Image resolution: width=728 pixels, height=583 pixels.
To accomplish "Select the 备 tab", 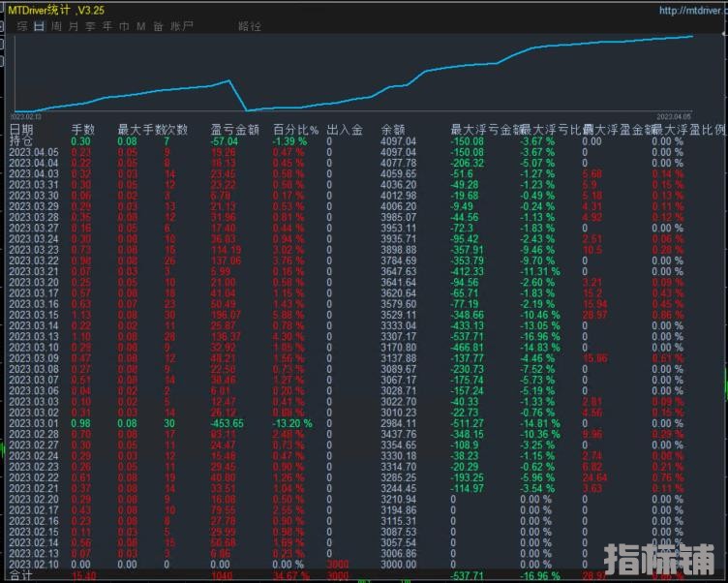I will (x=159, y=26).
